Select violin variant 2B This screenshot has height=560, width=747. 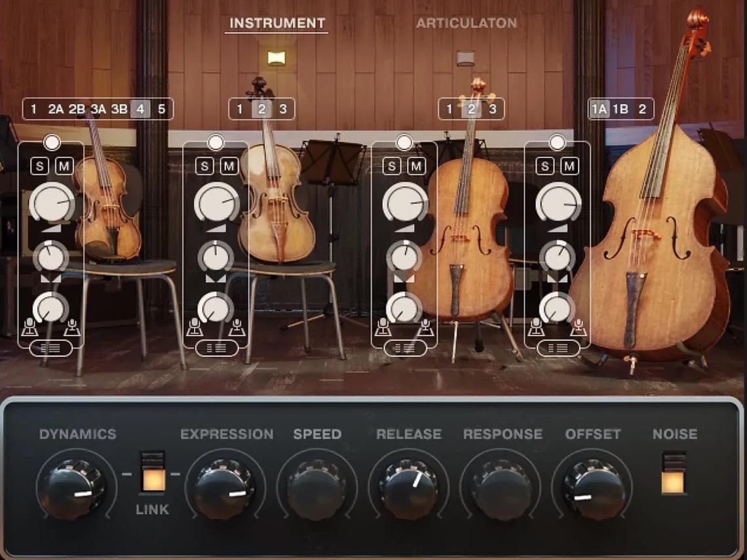point(77,109)
